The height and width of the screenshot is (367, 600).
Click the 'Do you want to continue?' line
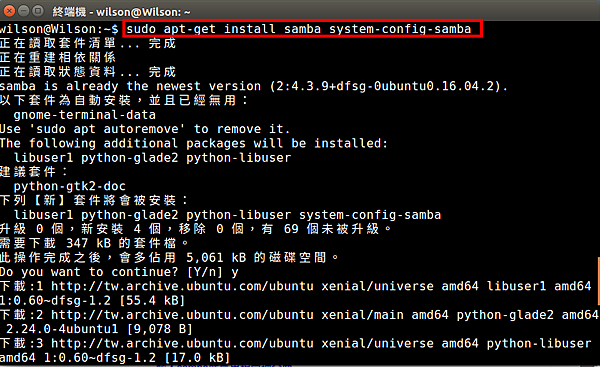(119, 272)
